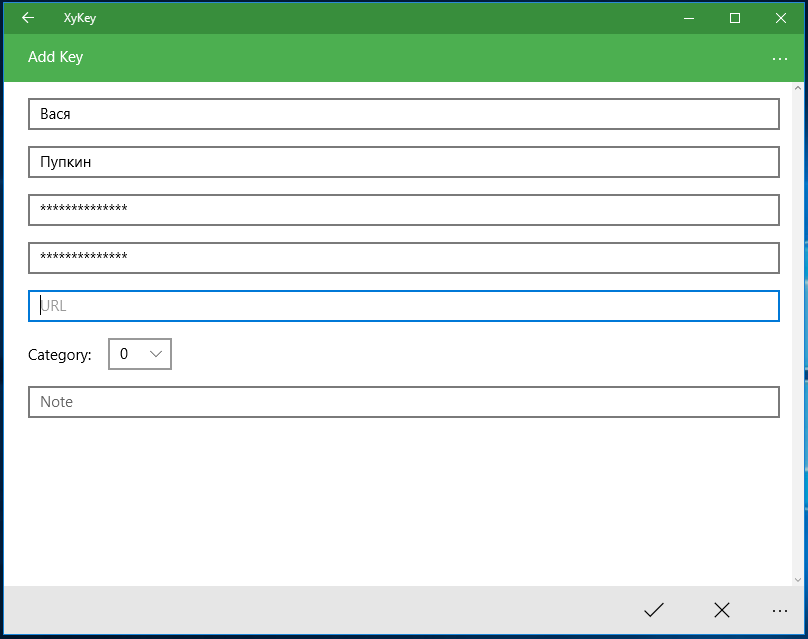Close the XyKey window
This screenshot has width=808, height=639.
click(781, 18)
